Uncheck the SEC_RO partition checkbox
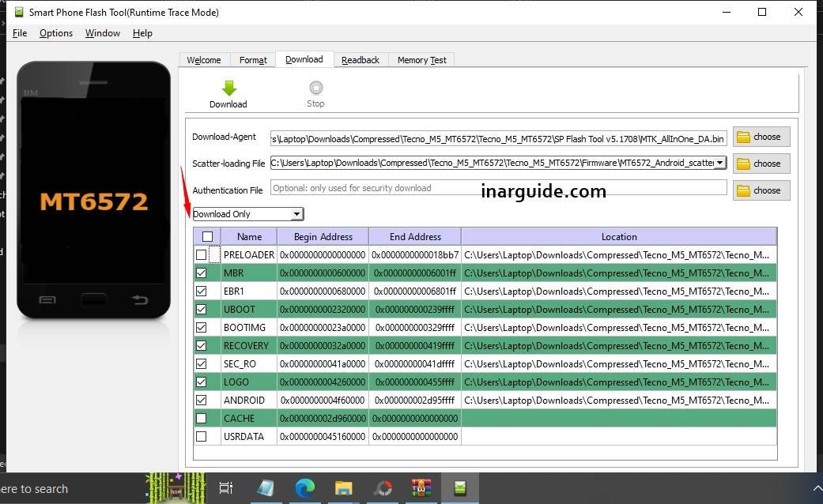Image resolution: width=823 pixels, height=504 pixels. pyautogui.click(x=201, y=364)
